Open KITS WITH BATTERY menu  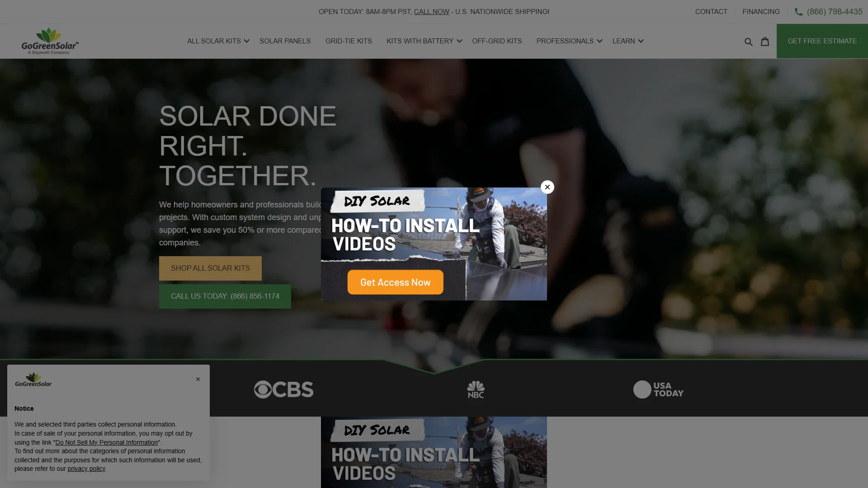pyautogui.click(x=420, y=41)
